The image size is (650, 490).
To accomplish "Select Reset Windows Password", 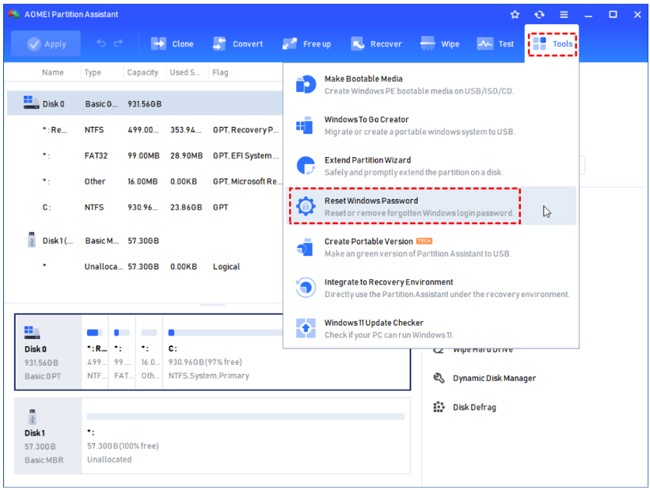I will pos(431,206).
